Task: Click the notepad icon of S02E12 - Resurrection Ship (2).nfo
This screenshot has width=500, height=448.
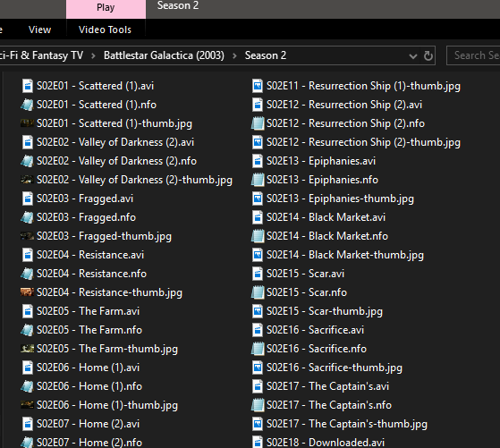Action: (258, 123)
